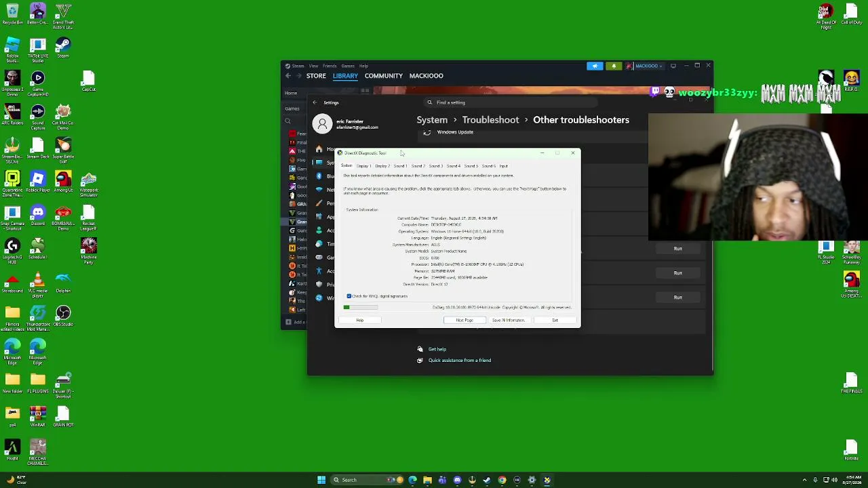Click the eric Farrister account profile
This screenshot has width=868, height=488.
pyautogui.click(x=346, y=124)
